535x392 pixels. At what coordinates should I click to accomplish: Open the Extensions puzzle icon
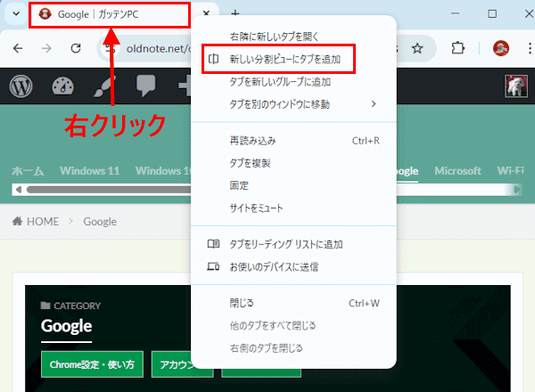(458, 48)
